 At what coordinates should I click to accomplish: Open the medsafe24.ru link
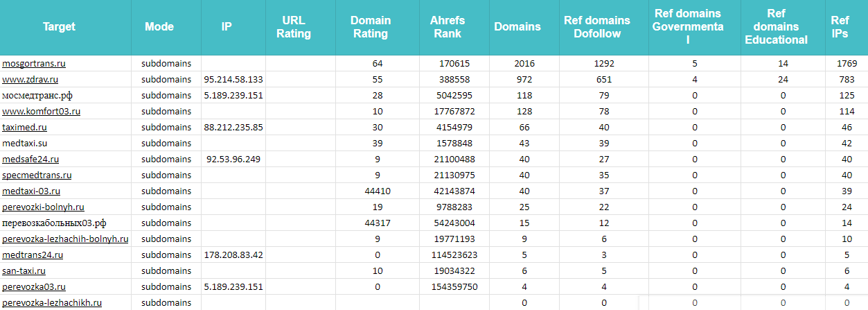(x=30, y=160)
